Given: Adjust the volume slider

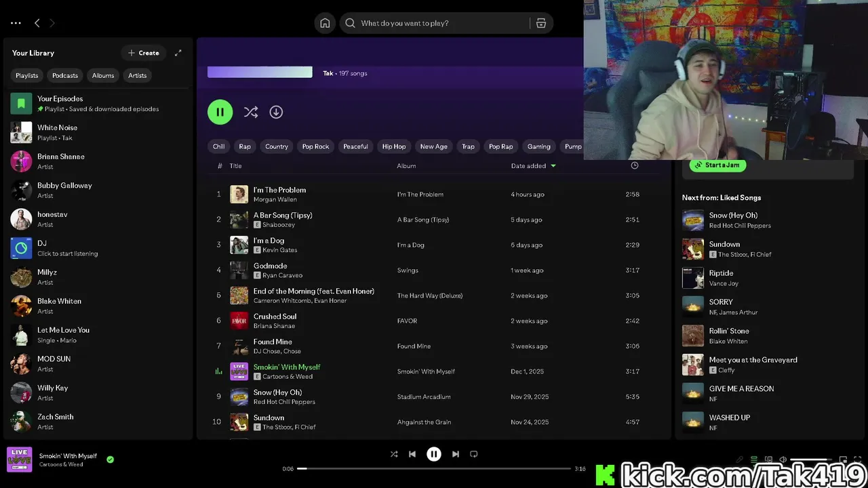Looking at the screenshot, I should pos(811,460).
